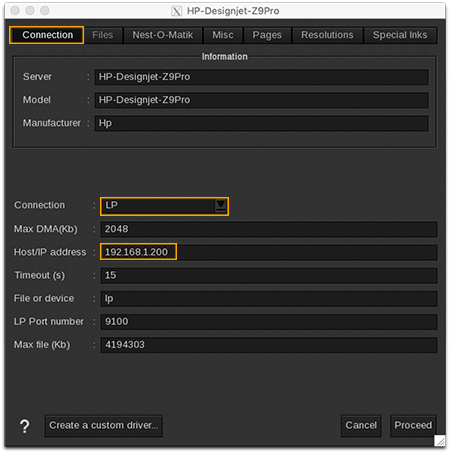
Task: Click the File or device field
Action: click(269, 299)
